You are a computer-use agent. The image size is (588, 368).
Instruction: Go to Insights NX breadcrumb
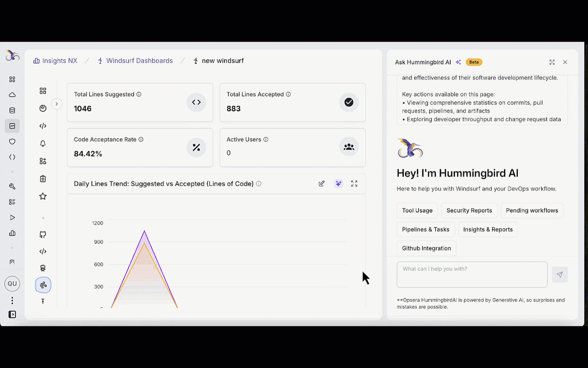(55, 61)
